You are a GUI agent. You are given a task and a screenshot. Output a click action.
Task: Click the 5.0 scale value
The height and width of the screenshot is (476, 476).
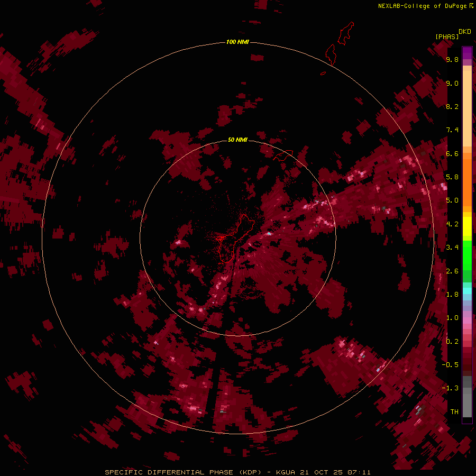tap(452, 200)
